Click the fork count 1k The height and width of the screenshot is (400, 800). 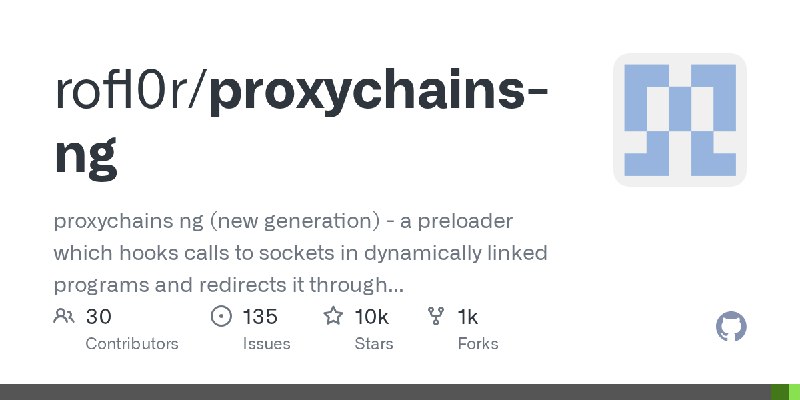click(467, 317)
